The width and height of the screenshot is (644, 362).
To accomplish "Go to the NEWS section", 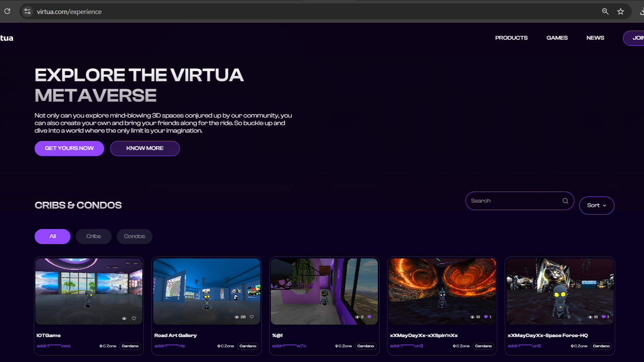I will coord(595,38).
